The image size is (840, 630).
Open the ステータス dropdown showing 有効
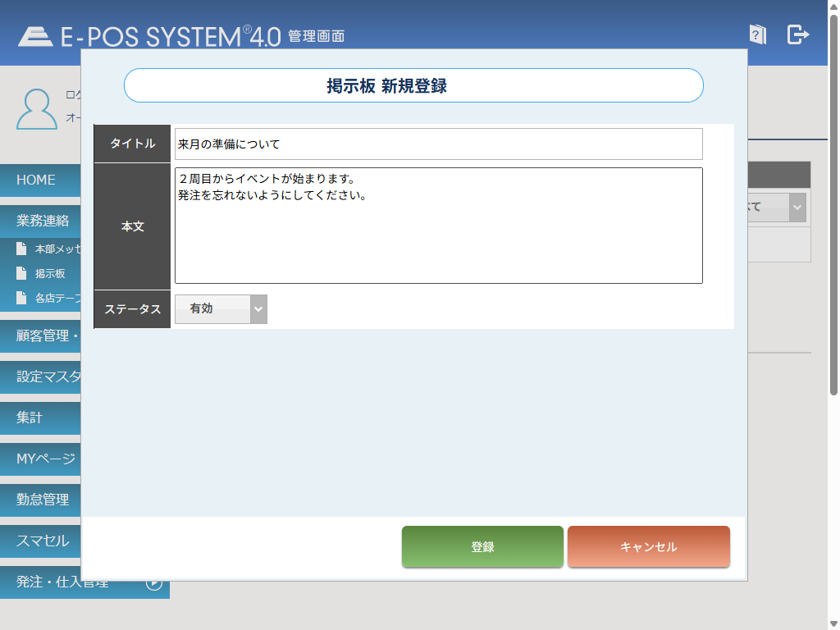coord(221,309)
